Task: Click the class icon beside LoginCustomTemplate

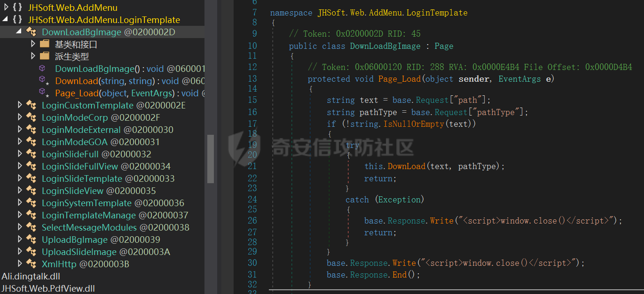Action: 31,105
